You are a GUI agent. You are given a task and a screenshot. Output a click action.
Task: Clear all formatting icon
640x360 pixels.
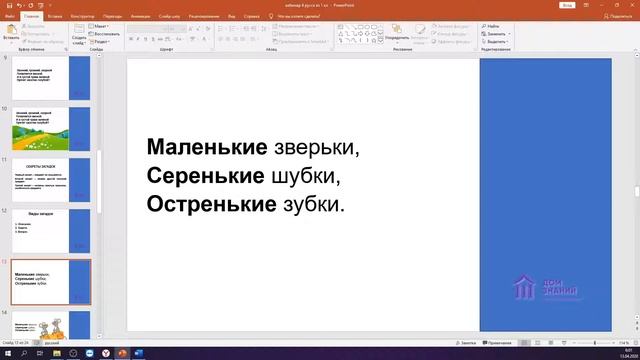pyautogui.click(x=208, y=29)
